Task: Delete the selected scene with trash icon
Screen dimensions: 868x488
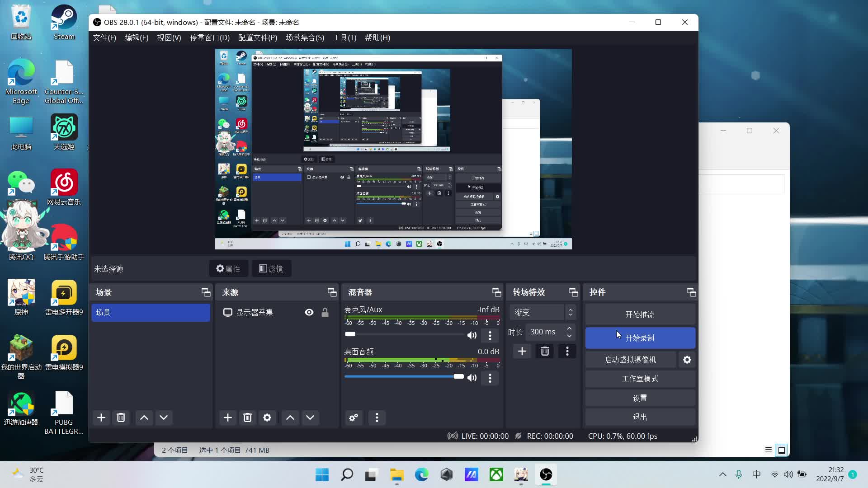Action: click(x=121, y=418)
